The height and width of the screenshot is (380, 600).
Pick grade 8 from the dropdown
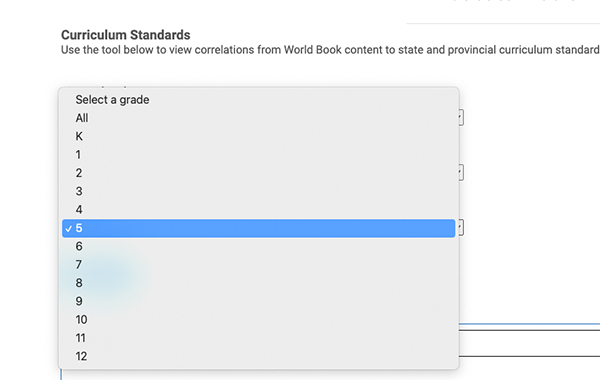[x=258, y=283]
